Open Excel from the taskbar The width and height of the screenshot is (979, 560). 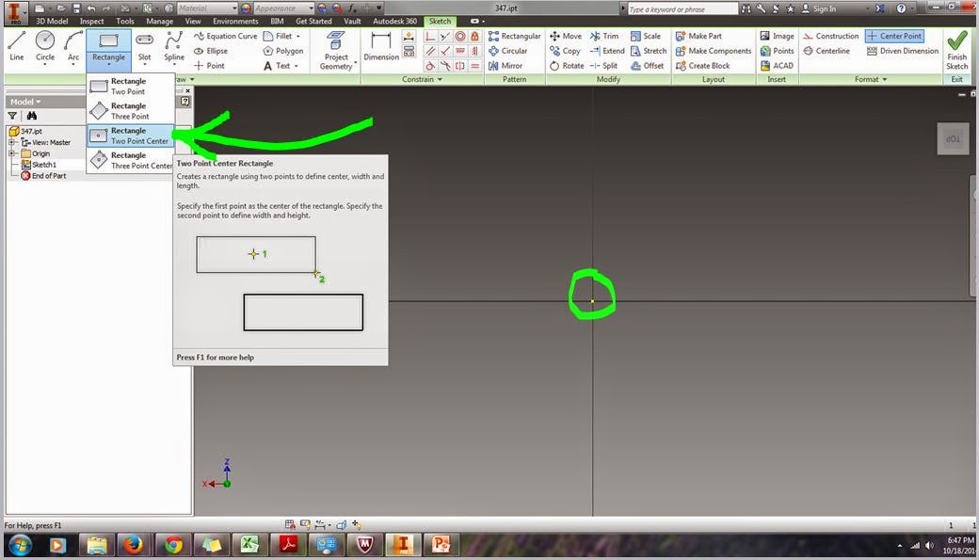point(249,545)
